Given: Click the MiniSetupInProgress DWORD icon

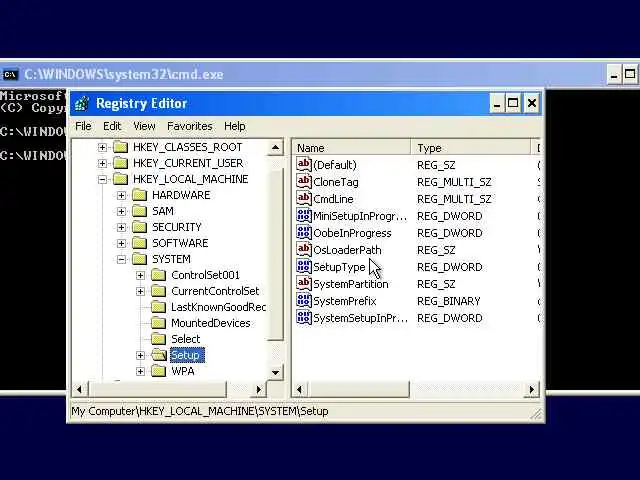Looking at the screenshot, I should pos(304,216).
